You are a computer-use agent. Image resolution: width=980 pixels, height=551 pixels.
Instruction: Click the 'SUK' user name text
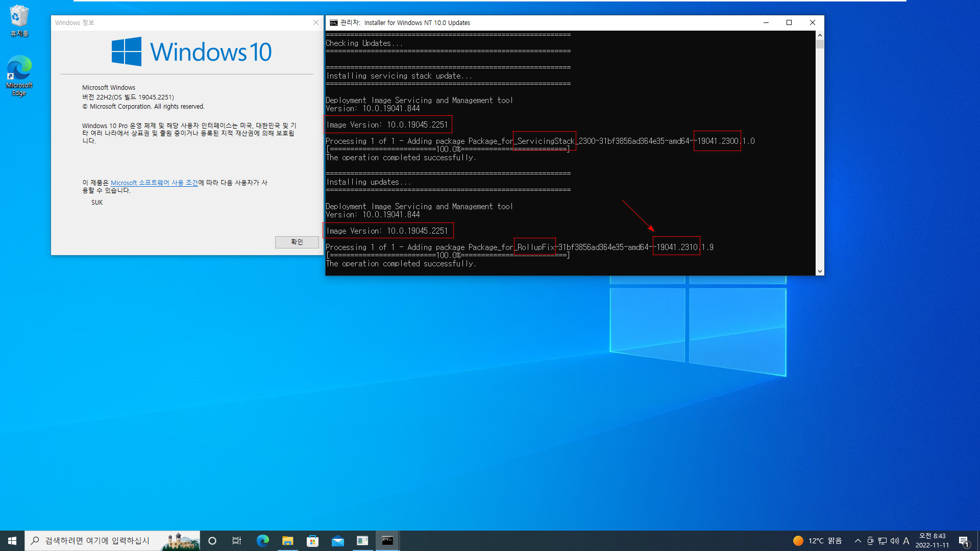point(97,203)
